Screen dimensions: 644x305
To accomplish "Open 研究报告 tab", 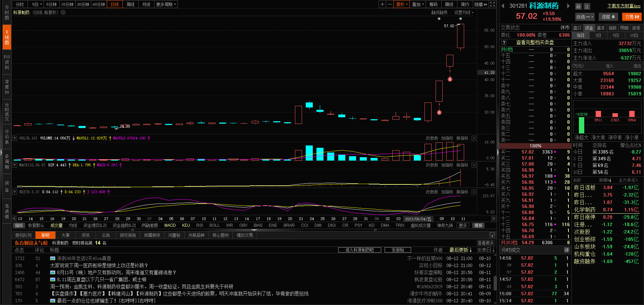I will (x=128, y=235).
